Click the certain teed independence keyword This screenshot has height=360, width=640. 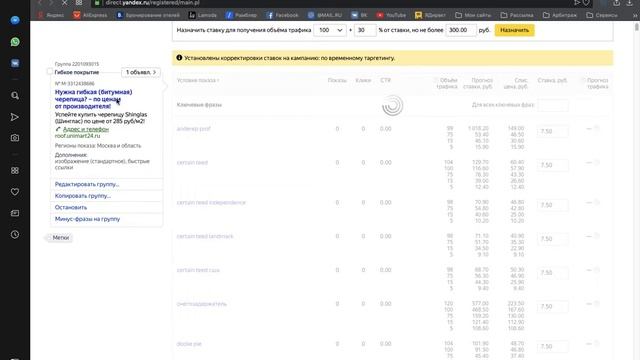pyautogui.click(x=211, y=202)
